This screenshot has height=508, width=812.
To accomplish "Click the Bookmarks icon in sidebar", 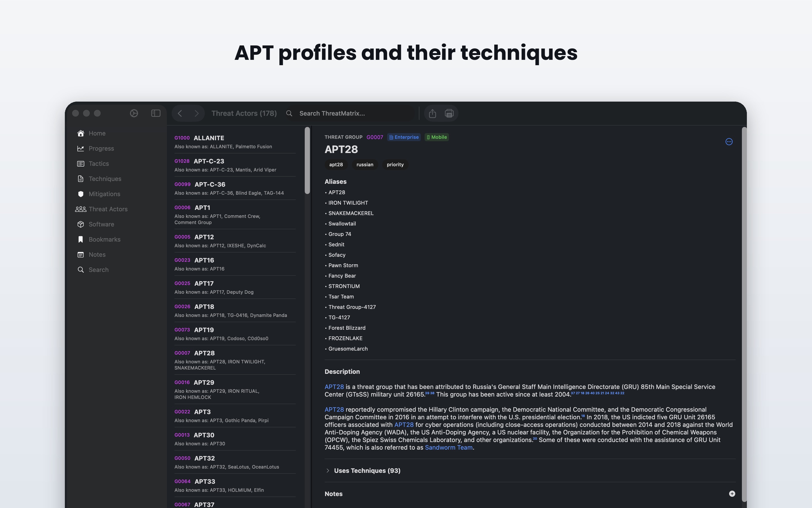I will click(81, 239).
